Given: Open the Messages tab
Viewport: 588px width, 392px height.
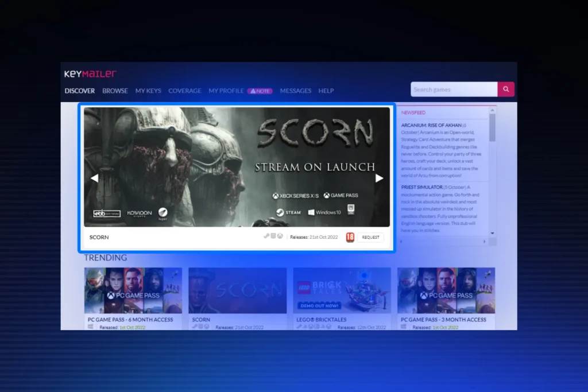Looking at the screenshot, I should (x=296, y=91).
